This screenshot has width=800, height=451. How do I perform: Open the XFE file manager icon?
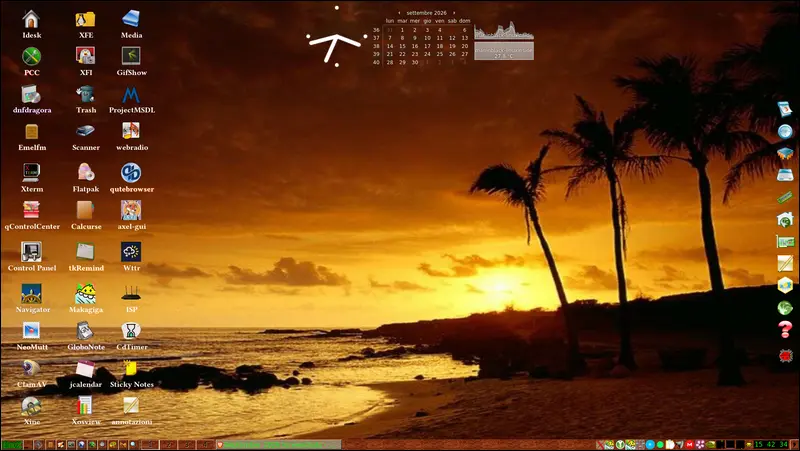pyautogui.click(x=85, y=19)
